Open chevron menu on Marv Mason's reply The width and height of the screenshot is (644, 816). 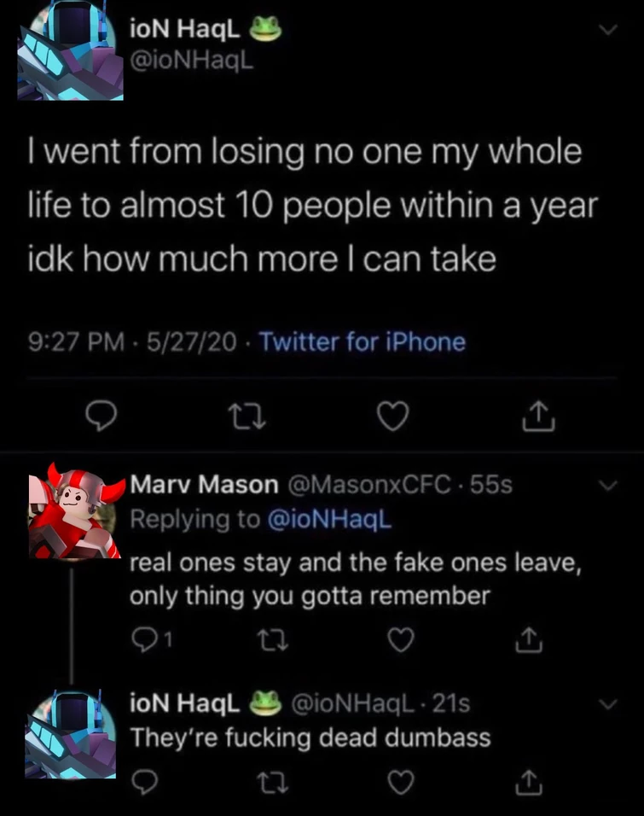(x=609, y=487)
